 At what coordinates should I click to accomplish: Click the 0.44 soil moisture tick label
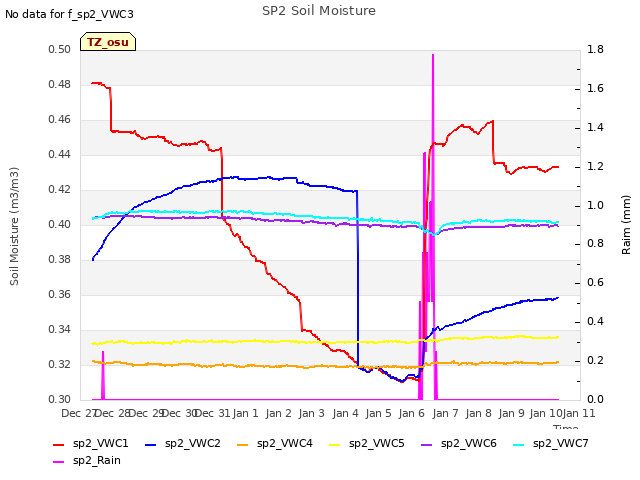tap(60, 155)
